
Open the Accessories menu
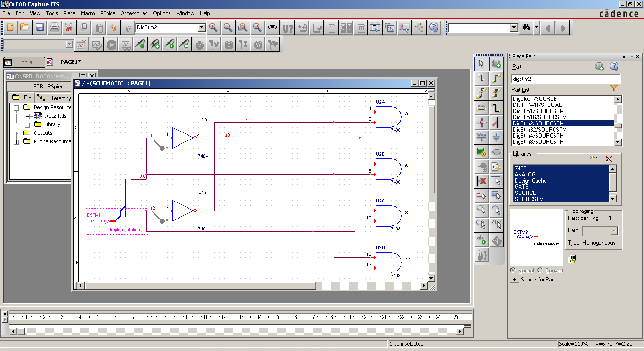point(134,13)
